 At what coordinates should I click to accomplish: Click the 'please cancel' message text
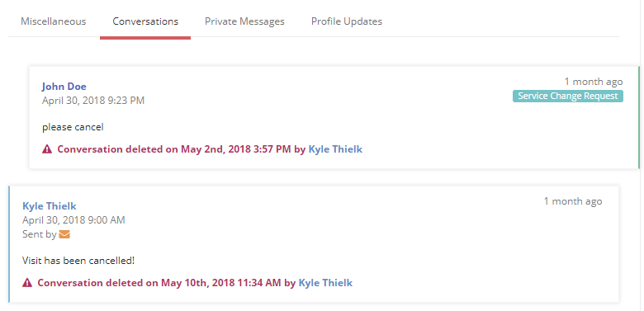pos(73,127)
